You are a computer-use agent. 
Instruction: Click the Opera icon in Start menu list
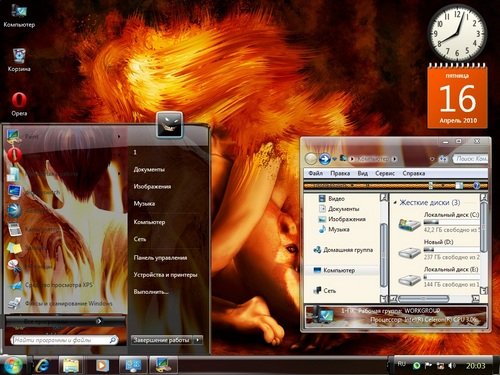point(14,155)
